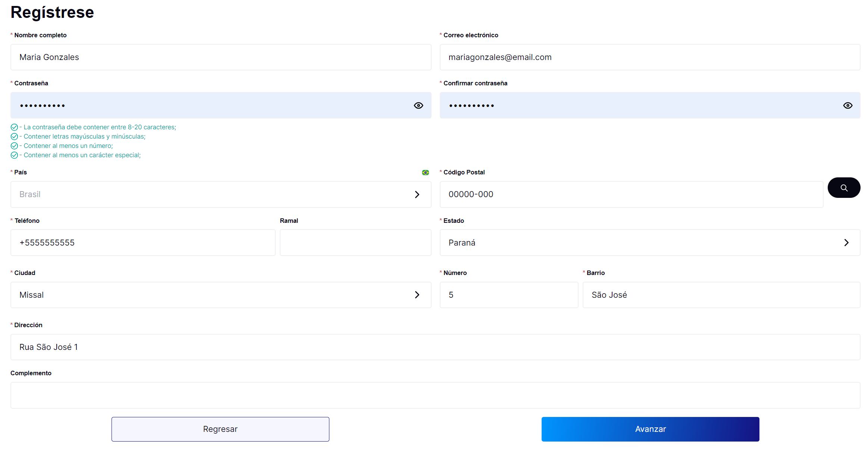Select the Teléfono input field
Viewport: 868px width, 449px height.
(143, 243)
